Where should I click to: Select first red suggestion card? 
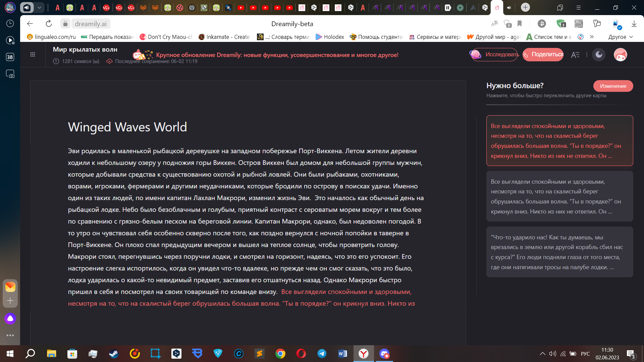(x=559, y=141)
